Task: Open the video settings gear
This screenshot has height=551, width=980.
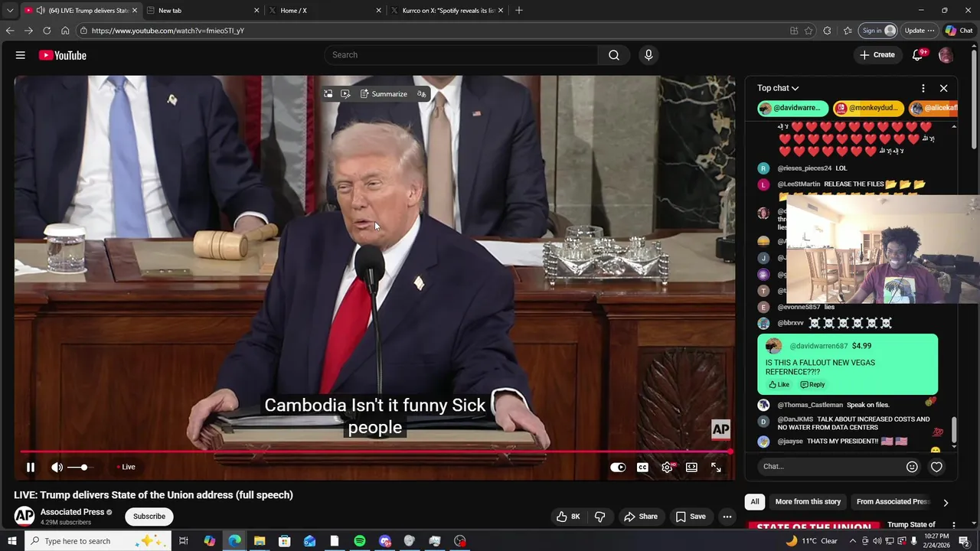Action: pyautogui.click(x=667, y=467)
